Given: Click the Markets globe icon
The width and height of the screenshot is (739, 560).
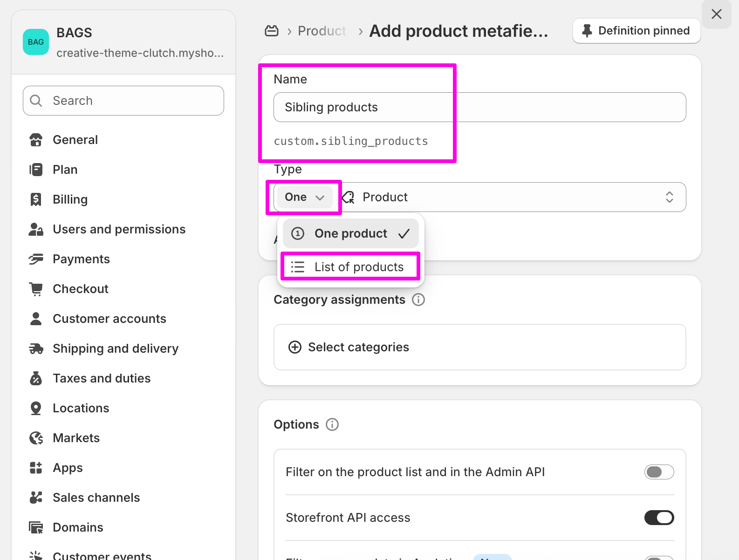Looking at the screenshot, I should coord(35,438).
